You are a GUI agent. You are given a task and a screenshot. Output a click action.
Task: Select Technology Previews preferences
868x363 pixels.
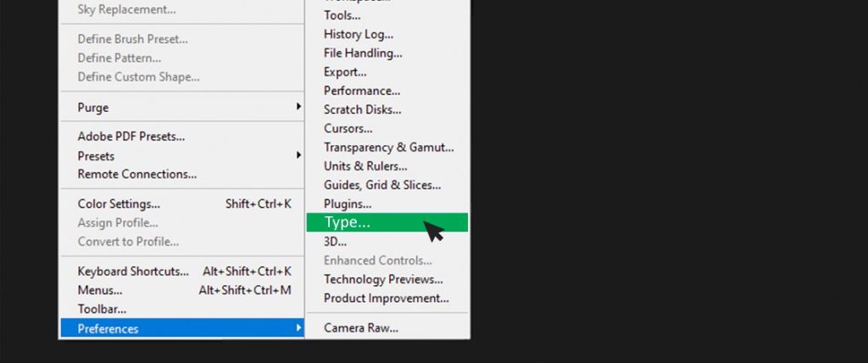[x=383, y=280]
